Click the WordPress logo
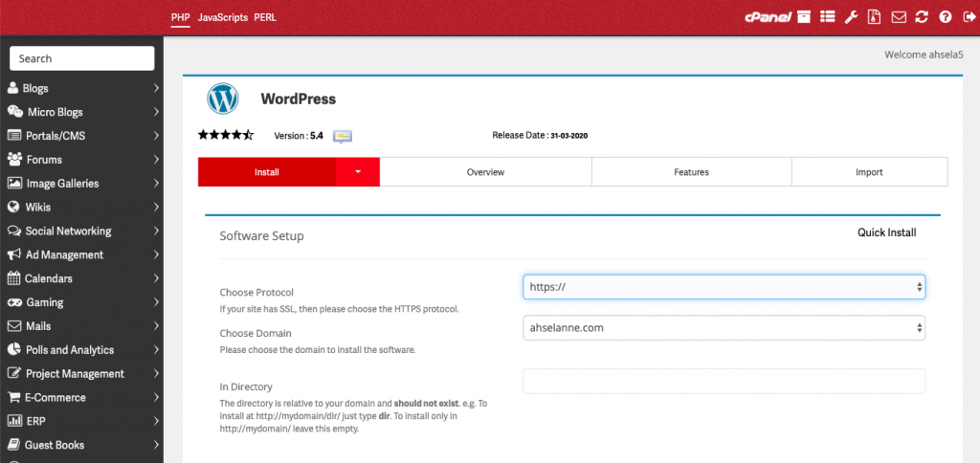Image resolution: width=980 pixels, height=463 pixels. (x=223, y=99)
